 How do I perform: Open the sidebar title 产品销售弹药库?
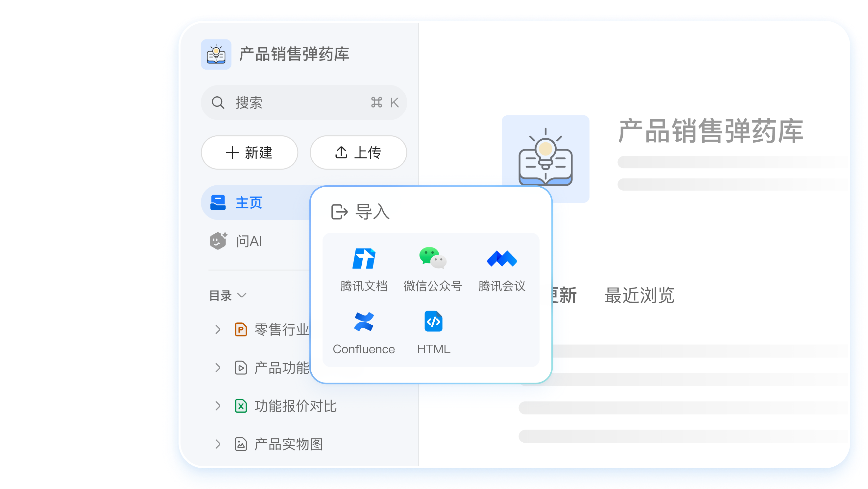[294, 54]
